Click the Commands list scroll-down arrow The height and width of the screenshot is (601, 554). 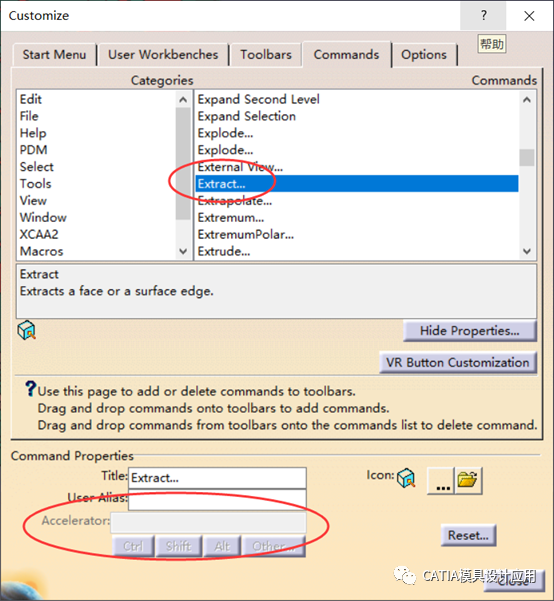pyautogui.click(x=527, y=251)
